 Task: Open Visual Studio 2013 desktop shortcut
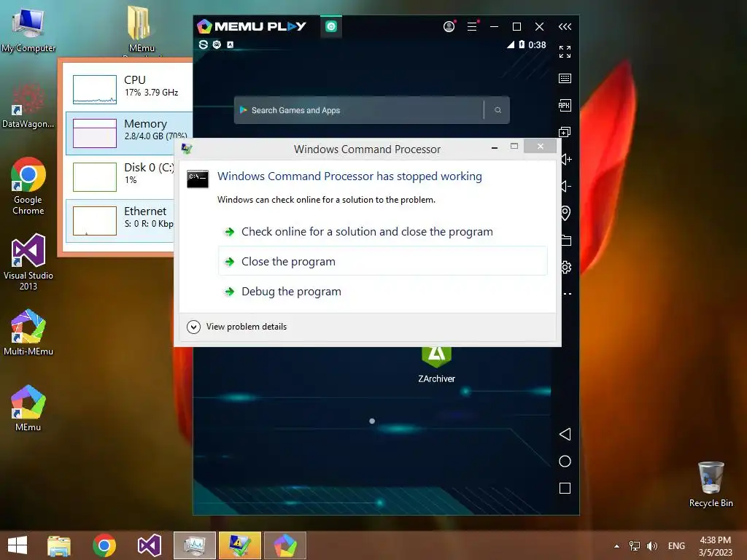coord(28,262)
